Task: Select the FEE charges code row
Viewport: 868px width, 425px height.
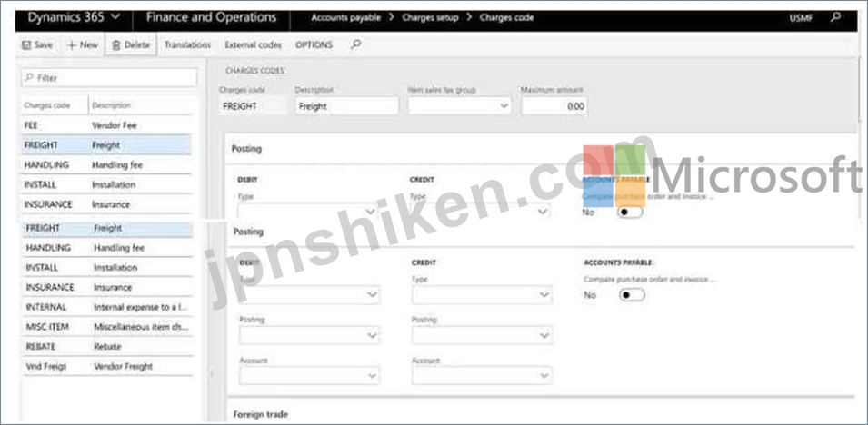Action: click(x=107, y=125)
